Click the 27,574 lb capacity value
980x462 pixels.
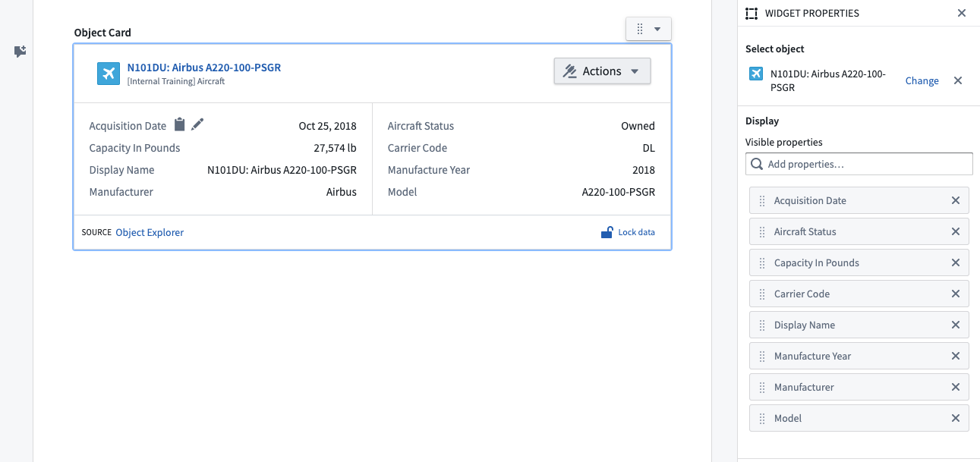pyautogui.click(x=336, y=148)
